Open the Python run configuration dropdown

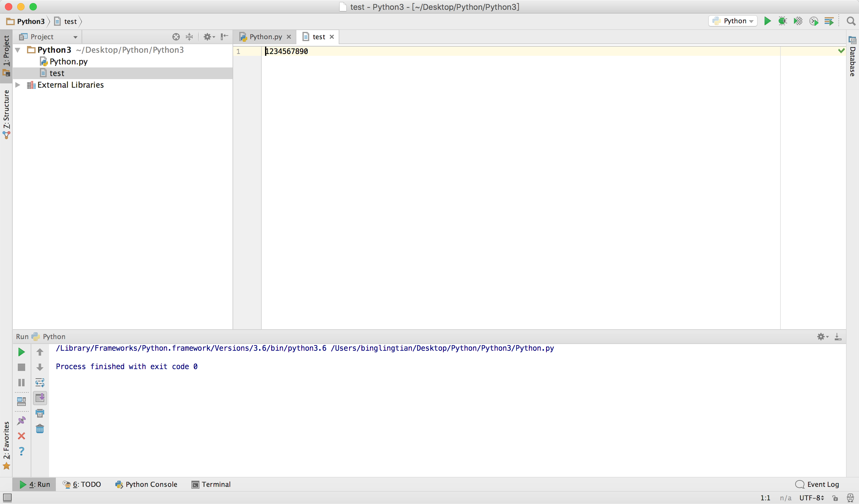coord(733,21)
